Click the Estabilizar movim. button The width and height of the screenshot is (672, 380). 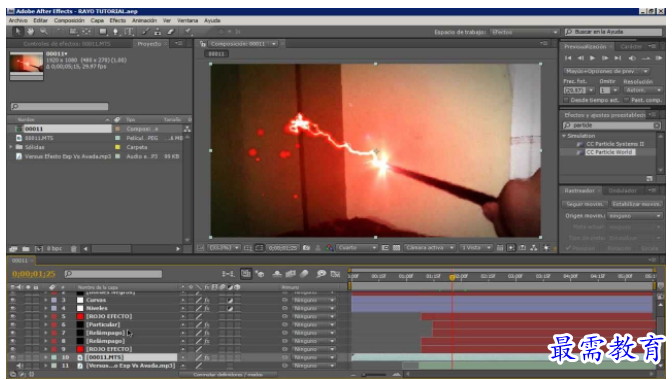(636, 204)
